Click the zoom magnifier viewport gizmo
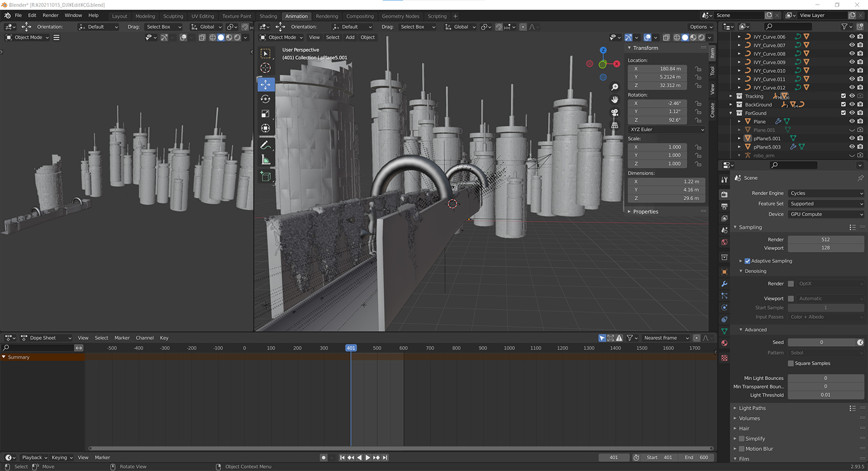868x471 pixels. pos(615,87)
